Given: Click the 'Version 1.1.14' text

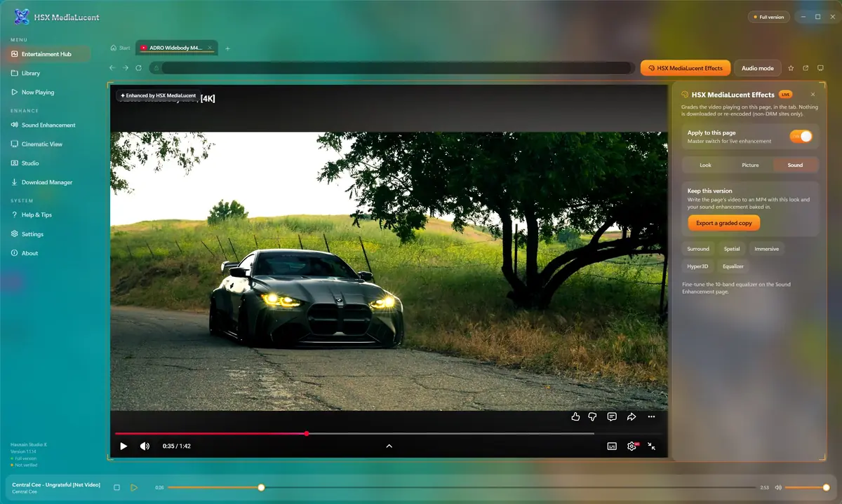Looking at the screenshot, I should pos(22,451).
